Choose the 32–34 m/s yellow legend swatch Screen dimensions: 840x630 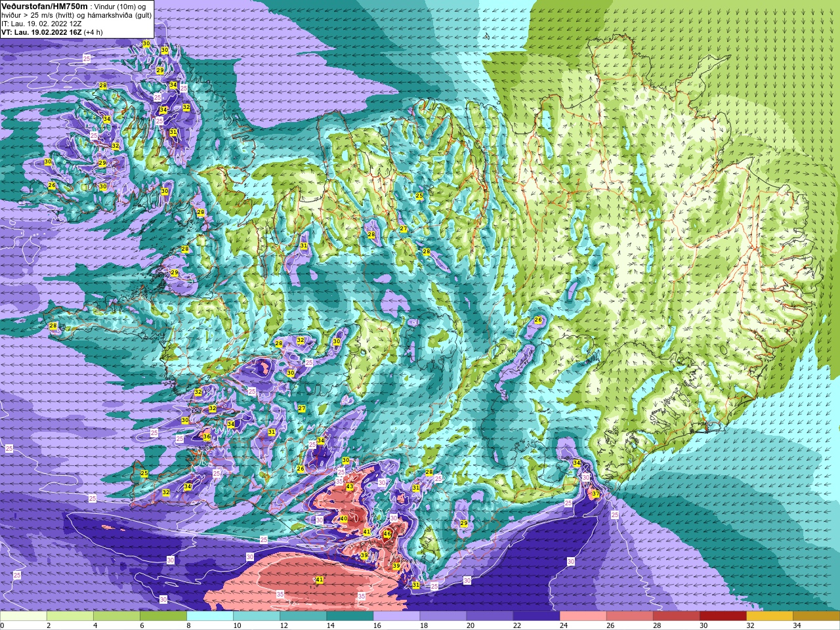(769, 616)
